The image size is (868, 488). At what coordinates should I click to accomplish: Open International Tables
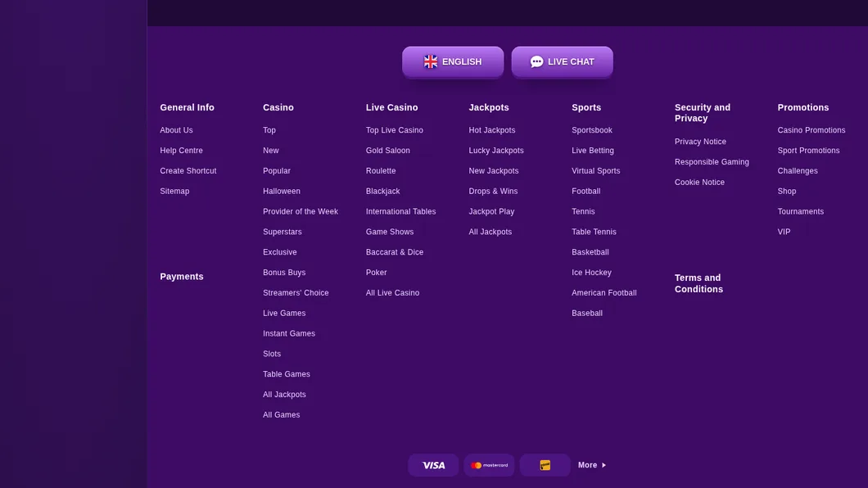(400, 211)
